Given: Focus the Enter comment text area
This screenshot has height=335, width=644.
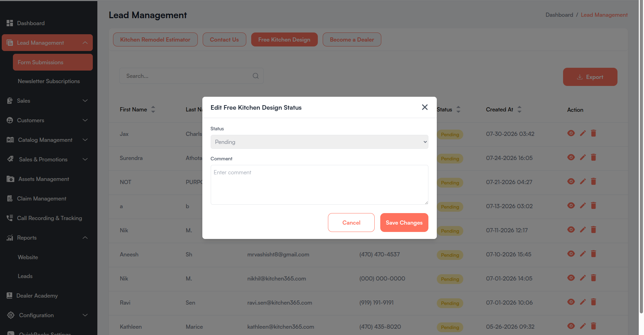Looking at the screenshot, I should (x=319, y=185).
